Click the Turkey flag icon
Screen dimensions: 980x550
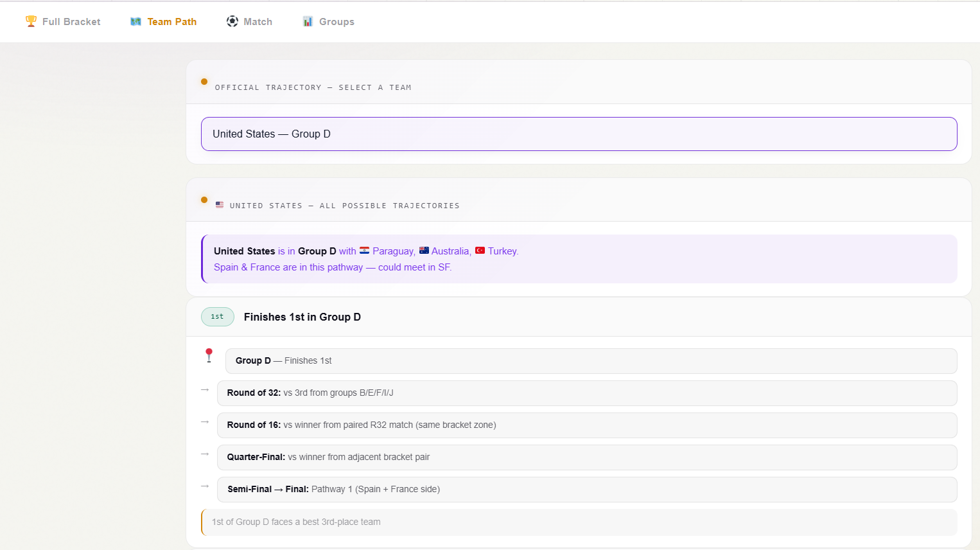click(x=480, y=251)
